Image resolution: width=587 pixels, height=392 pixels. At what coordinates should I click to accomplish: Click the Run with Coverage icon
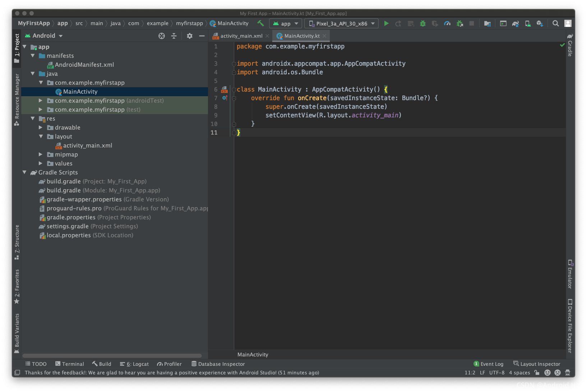(435, 23)
